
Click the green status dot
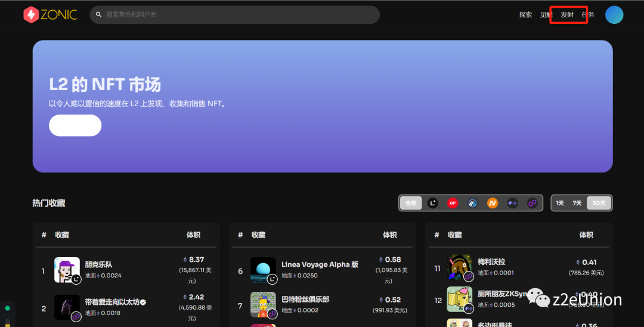7,308
